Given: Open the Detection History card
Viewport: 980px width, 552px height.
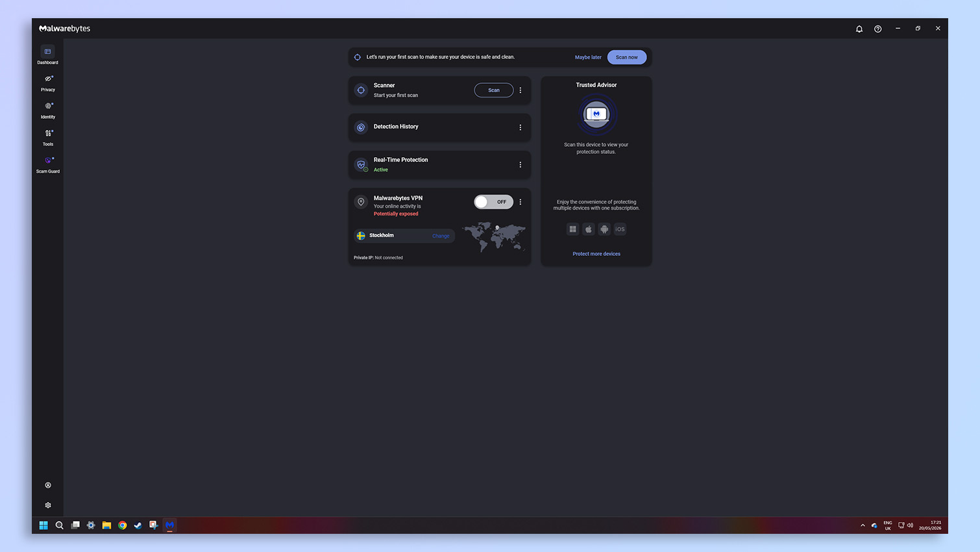Looking at the screenshot, I should click(x=439, y=127).
